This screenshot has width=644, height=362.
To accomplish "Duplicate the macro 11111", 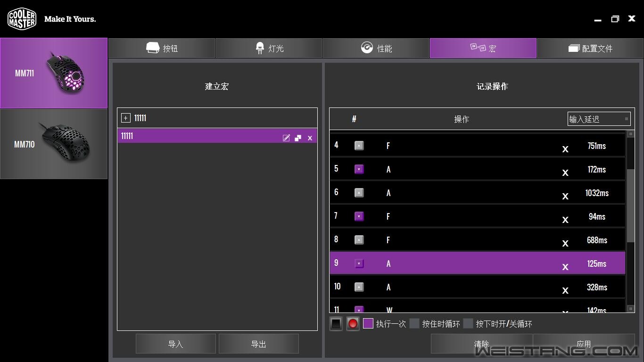I will click(298, 138).
